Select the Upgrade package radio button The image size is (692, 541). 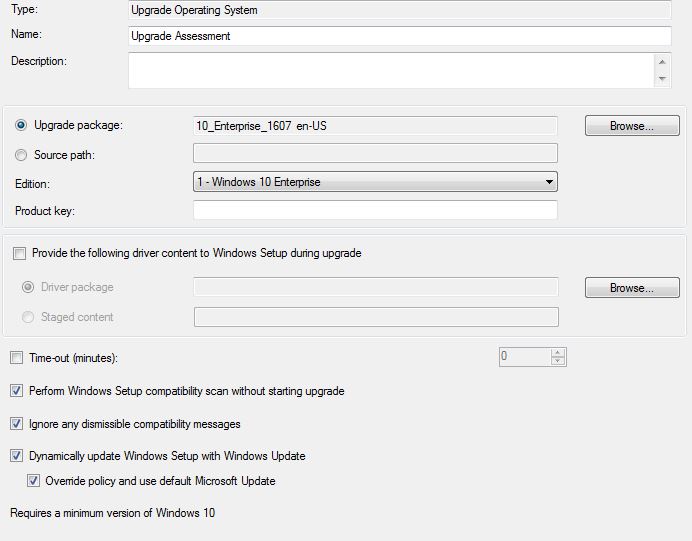[x=21, y=125]
